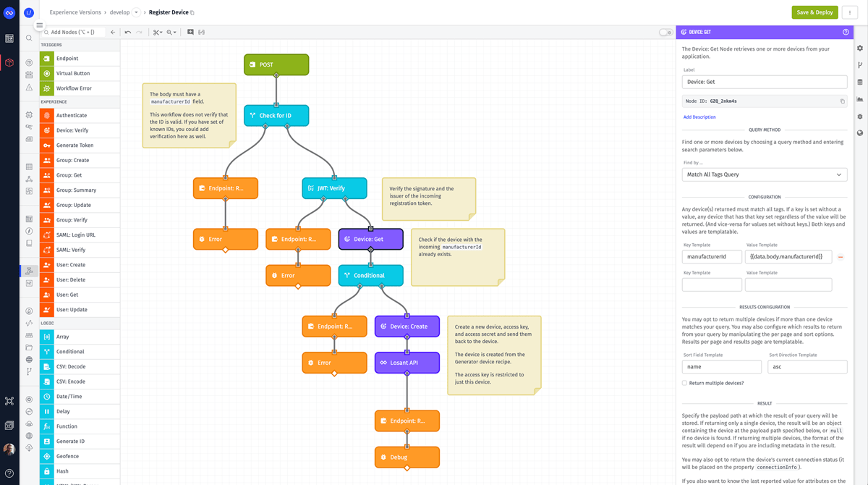Select the Generate Token node in palette

pyautogui.click(x=75, y=145)
